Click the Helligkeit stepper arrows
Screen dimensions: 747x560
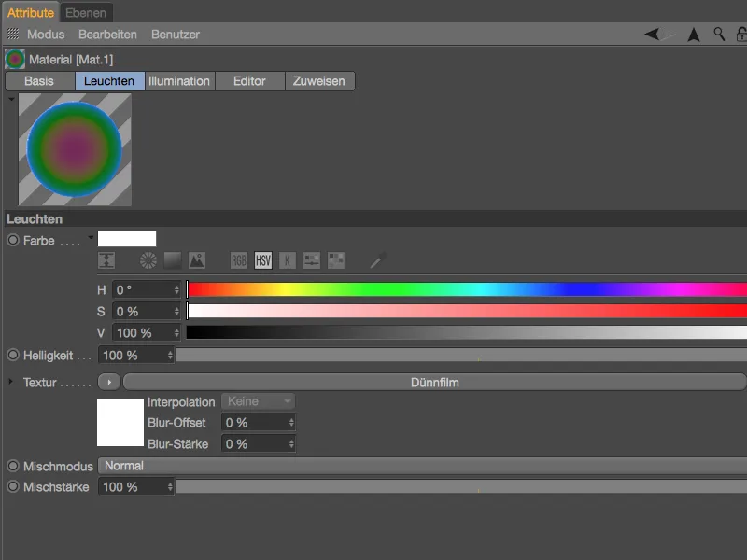pos(170,356)
